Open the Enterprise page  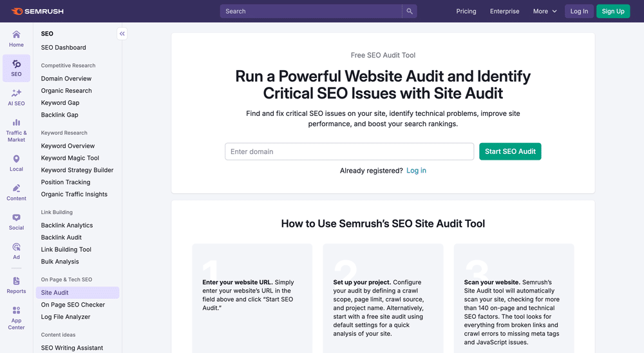(504, 11)
